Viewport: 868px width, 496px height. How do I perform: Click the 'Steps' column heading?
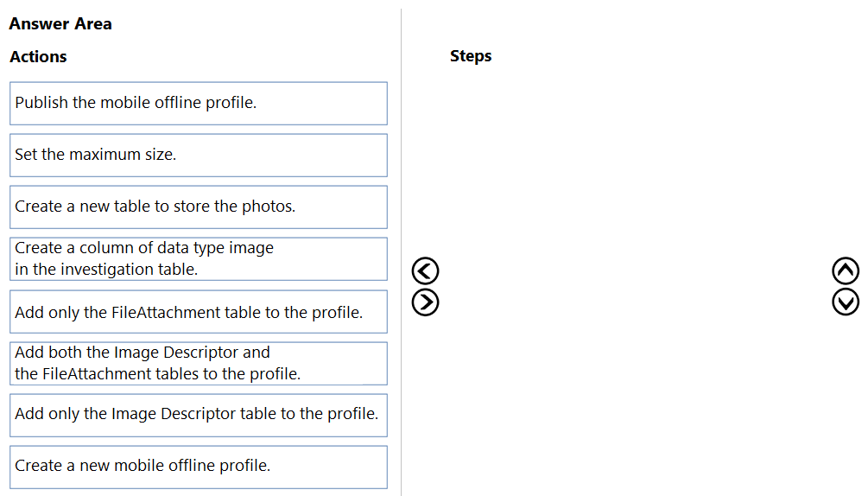point(471,56)
